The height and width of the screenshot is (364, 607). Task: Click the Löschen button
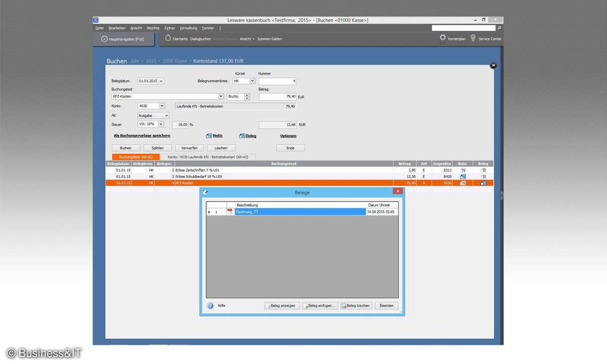tap(221, 148)
